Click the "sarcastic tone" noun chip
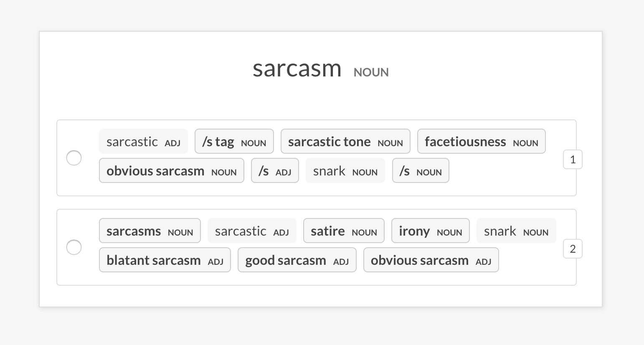644x345 pixels. [345, 142]
